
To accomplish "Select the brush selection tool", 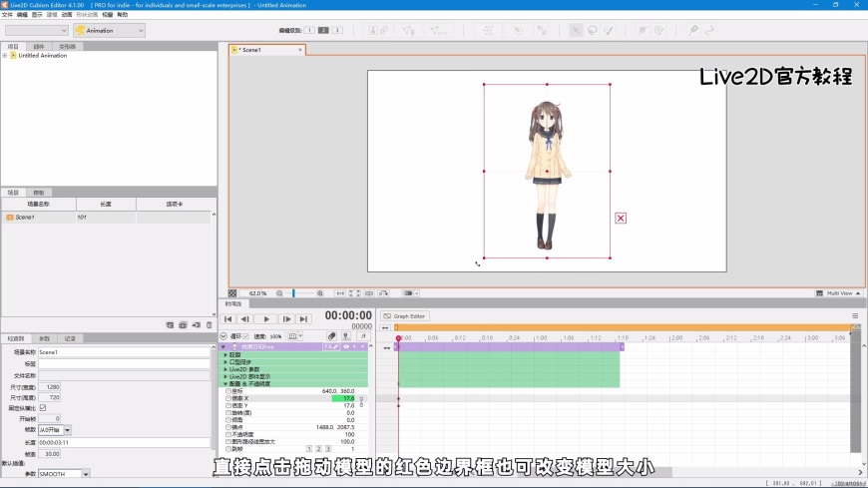I will tap(609, 31).
